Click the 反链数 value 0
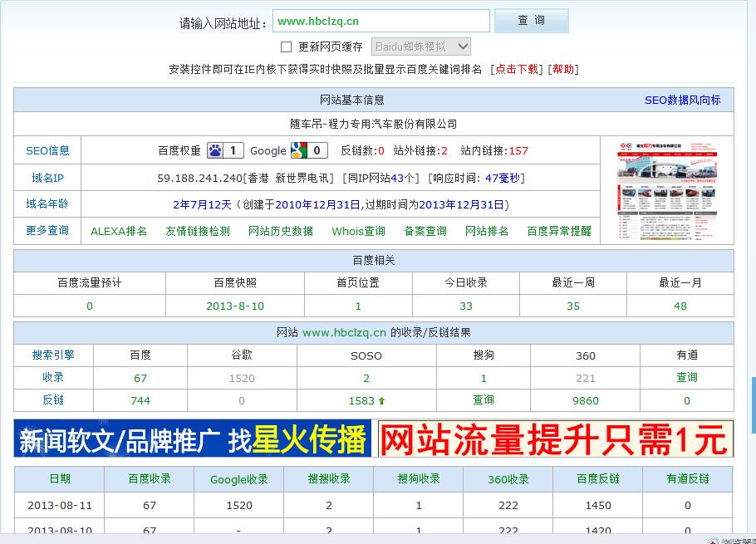This screenshot has height=544, width=756. click(x=380, y=151)
